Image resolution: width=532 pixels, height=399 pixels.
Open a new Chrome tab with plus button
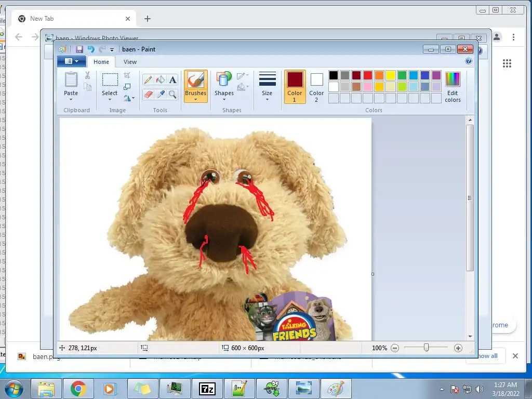pos(147,19)
